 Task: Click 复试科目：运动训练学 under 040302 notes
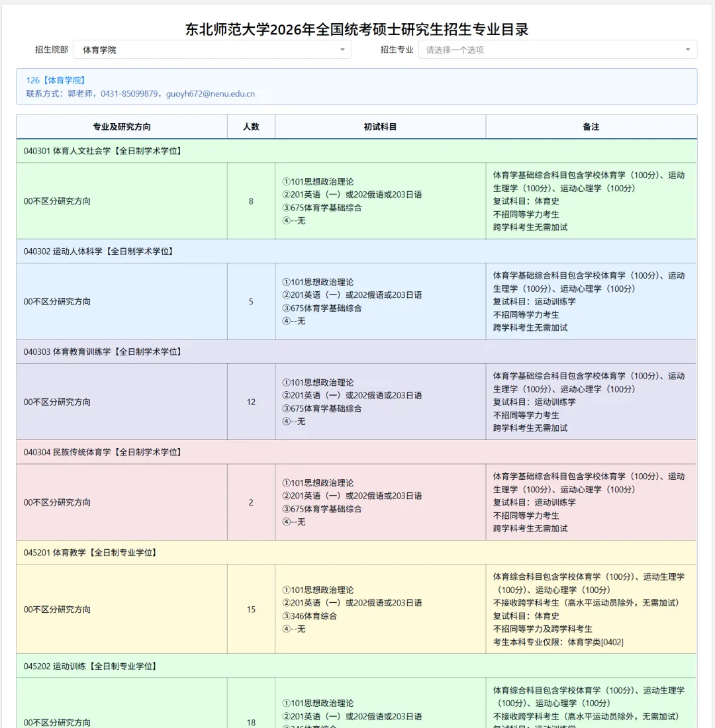534,302
